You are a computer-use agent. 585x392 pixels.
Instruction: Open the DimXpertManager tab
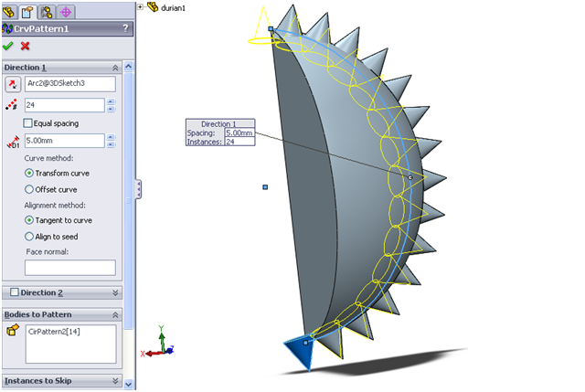point(66,12)
